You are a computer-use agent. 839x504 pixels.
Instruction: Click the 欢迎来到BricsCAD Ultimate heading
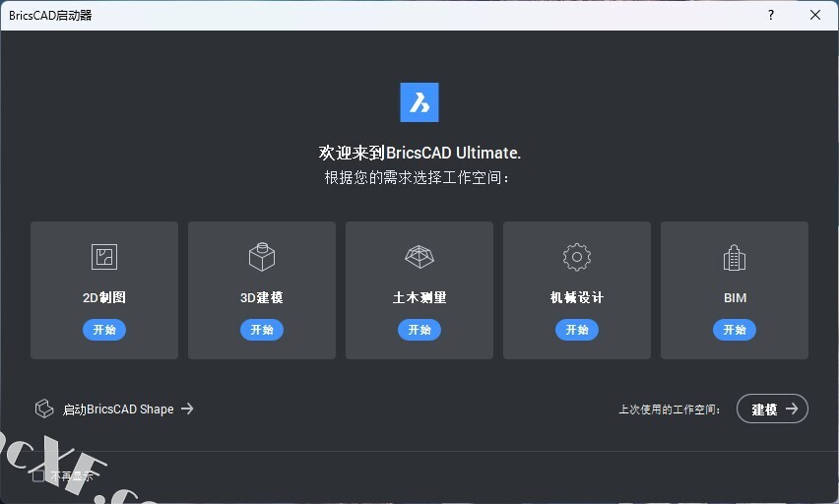point(419,153)
